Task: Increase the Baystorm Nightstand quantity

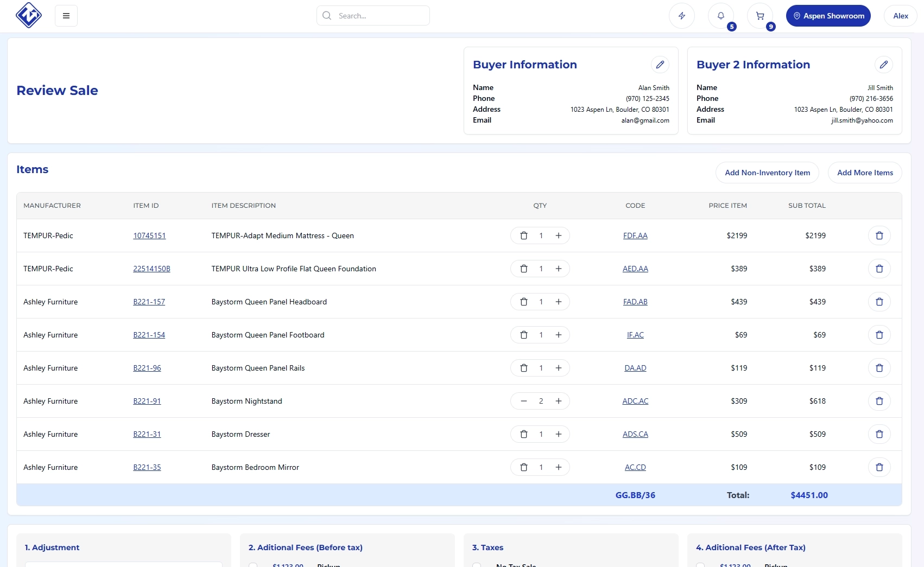Action: 559,401
